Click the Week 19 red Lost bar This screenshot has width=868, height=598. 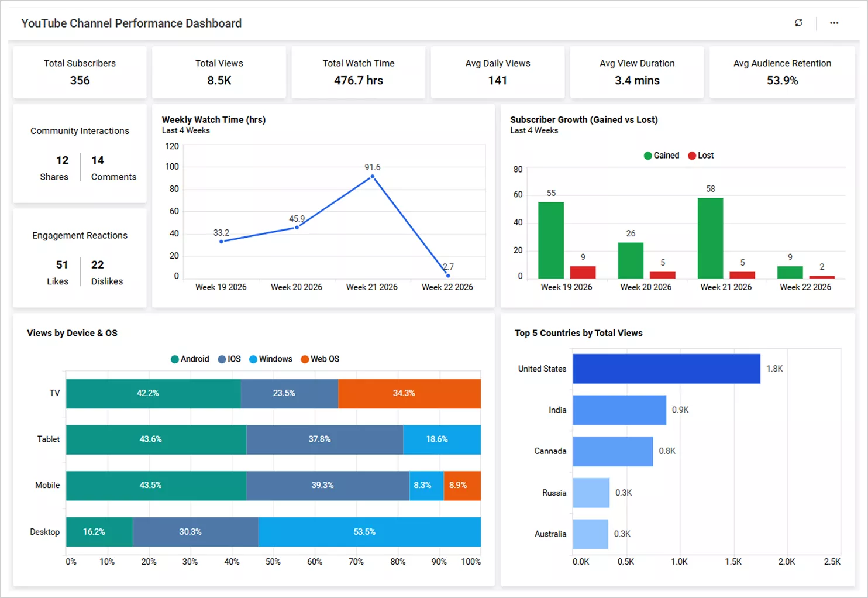click(583, 272)
